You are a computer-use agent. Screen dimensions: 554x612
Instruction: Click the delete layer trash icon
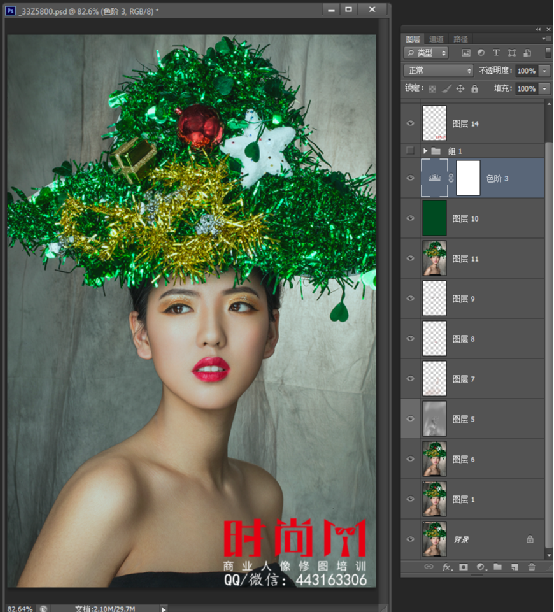coord(531,567)
